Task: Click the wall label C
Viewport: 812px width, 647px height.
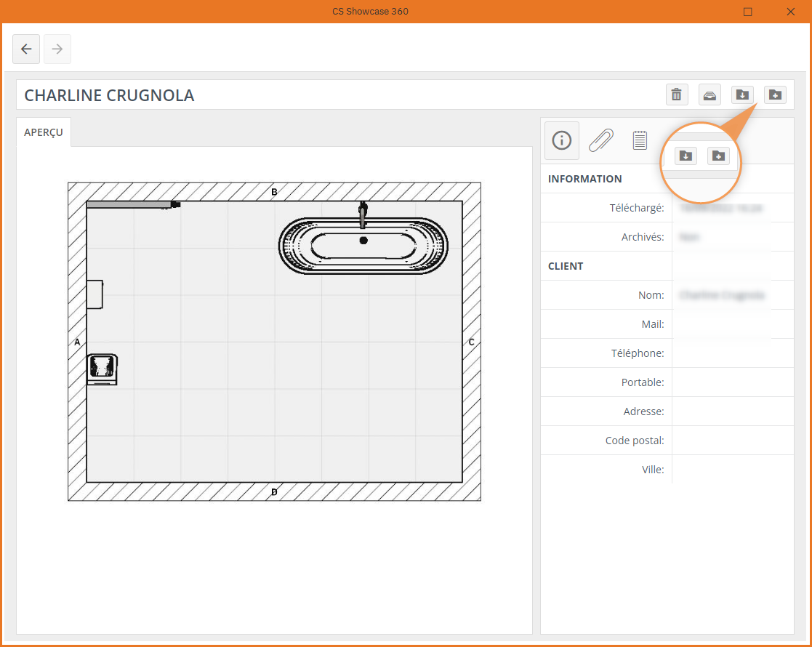Action: pos(471,342)
